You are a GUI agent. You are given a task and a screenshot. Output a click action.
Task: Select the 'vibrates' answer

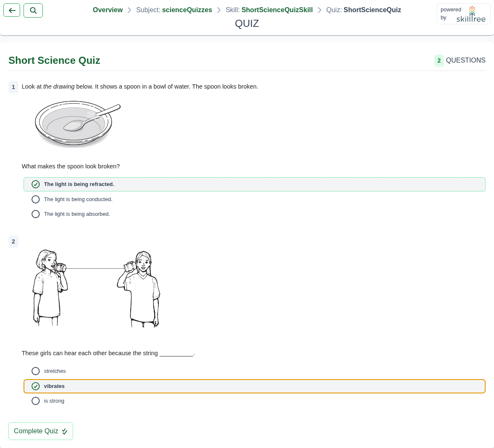(x=255, y=386)
